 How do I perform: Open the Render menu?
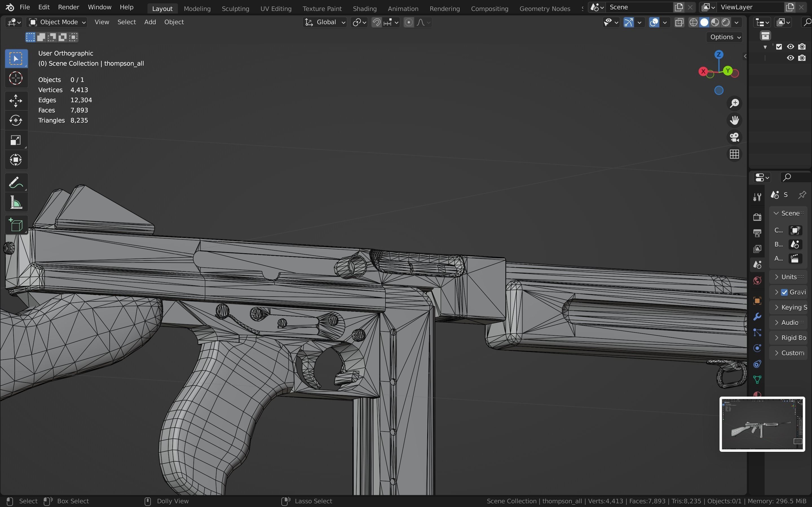point(69,7)
